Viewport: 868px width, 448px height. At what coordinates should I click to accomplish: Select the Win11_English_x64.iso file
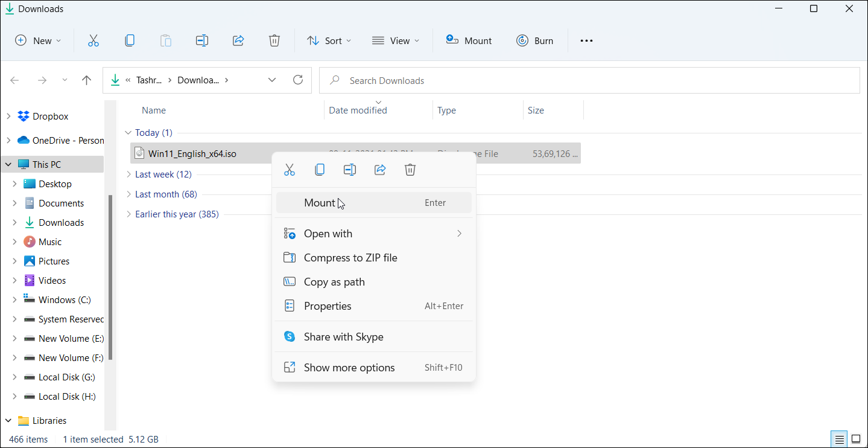[x=192, y=154]
